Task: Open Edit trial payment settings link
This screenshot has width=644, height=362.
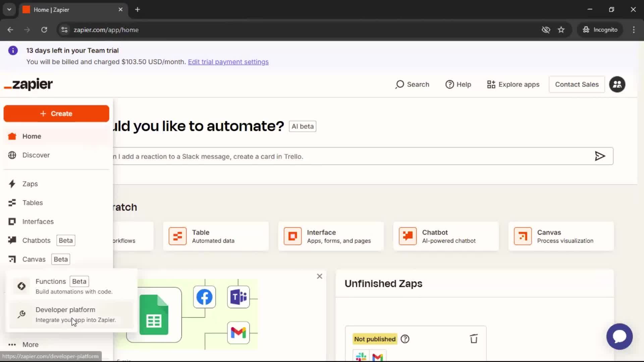Action: coord(228,62)
